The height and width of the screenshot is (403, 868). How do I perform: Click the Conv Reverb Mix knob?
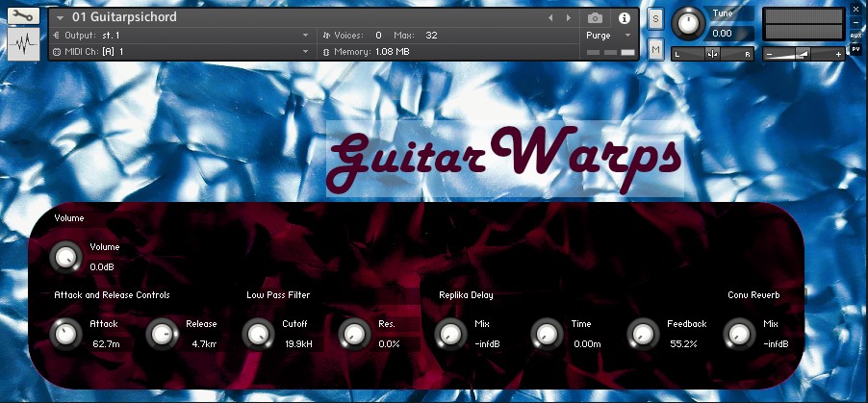point(740,335)
